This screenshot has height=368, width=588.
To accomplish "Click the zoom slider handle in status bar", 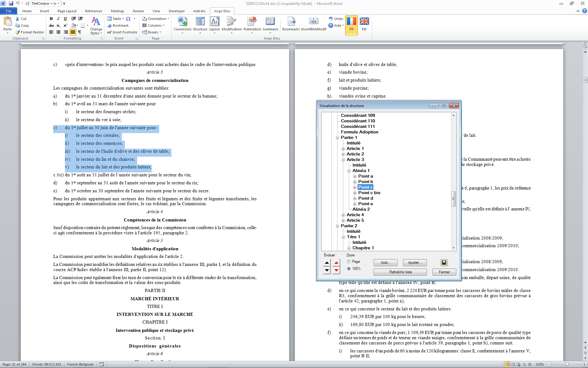I will 567,364.
